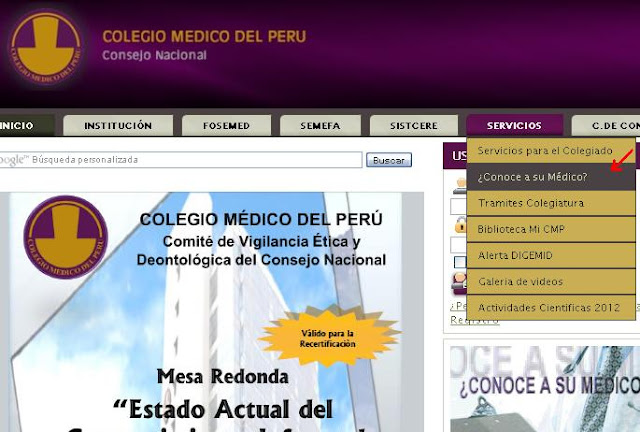Open the INICIO tab
Screen dimensions: 640x432
pyautogui.click(x=27, y=125)
